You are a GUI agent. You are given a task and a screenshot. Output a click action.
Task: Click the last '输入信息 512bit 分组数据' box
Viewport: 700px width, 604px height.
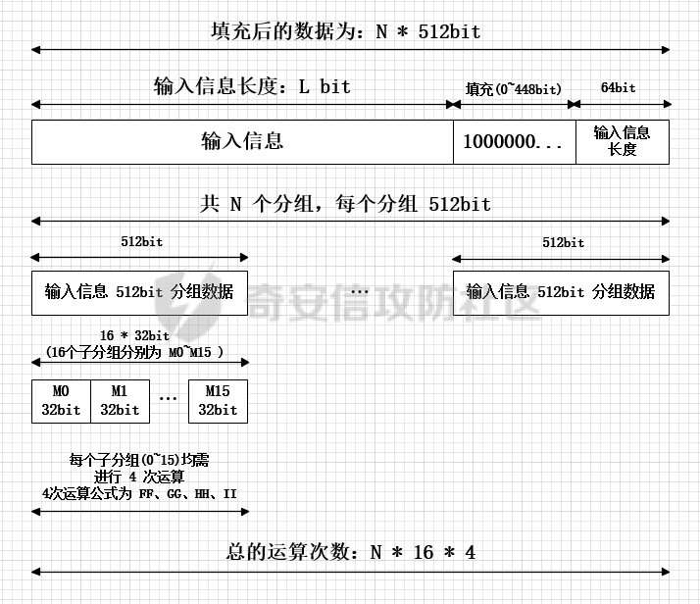pyautogui.click(x=561, y=293)
